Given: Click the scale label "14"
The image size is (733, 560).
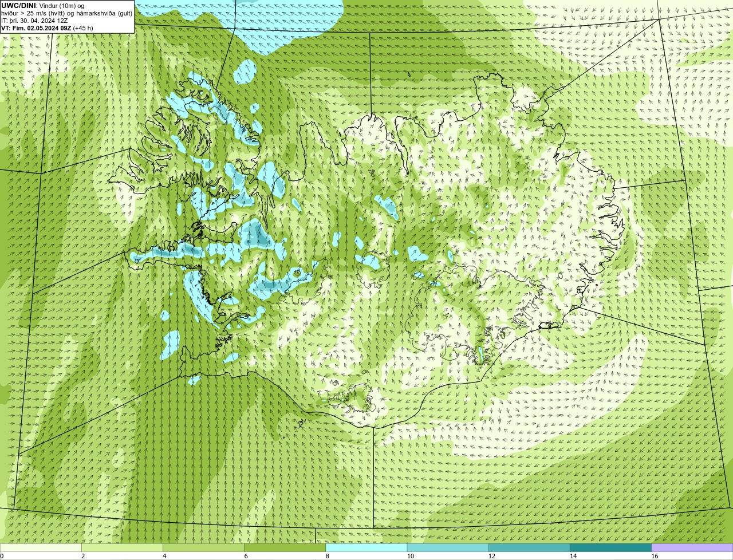Looking at the screenshot, I should pyautogui.click(x=573, y=556).
